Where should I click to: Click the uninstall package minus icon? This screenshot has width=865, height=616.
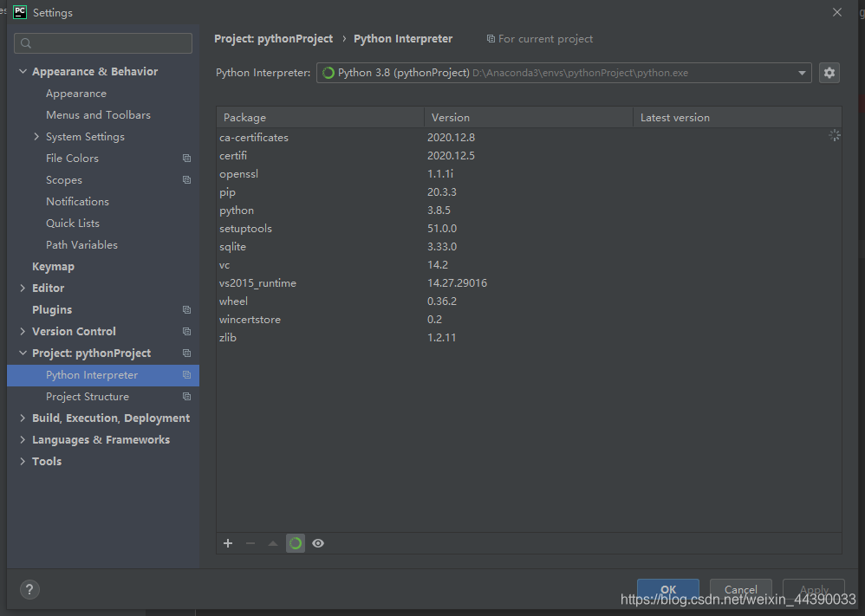tap(250, 543)
